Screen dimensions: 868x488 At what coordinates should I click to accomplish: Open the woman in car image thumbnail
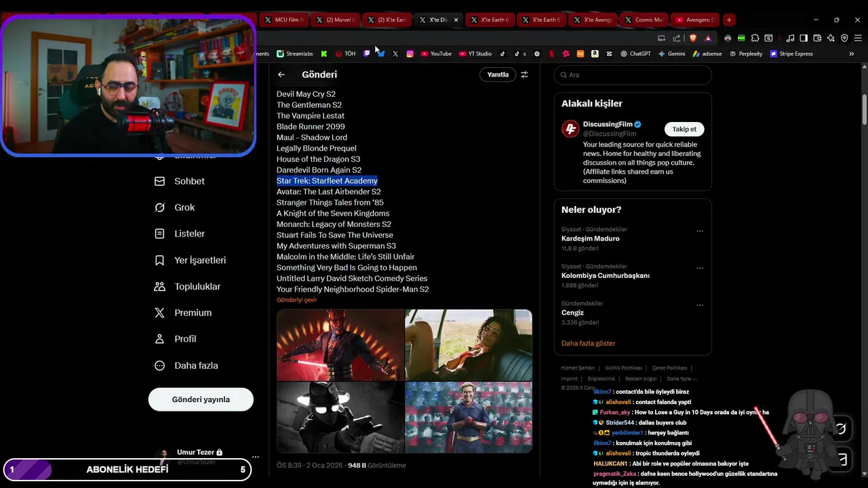pyautogui.click(x=469, y=345)
